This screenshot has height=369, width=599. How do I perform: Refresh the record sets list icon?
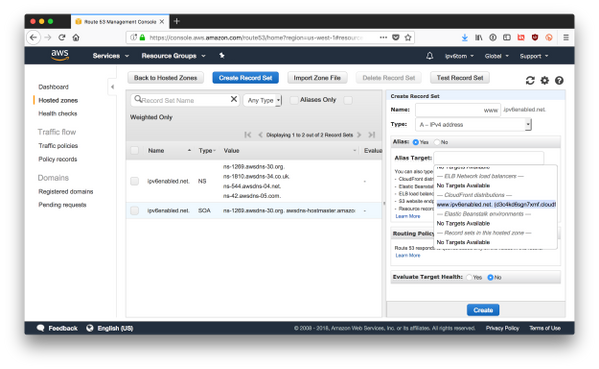[x=530, y=81]
